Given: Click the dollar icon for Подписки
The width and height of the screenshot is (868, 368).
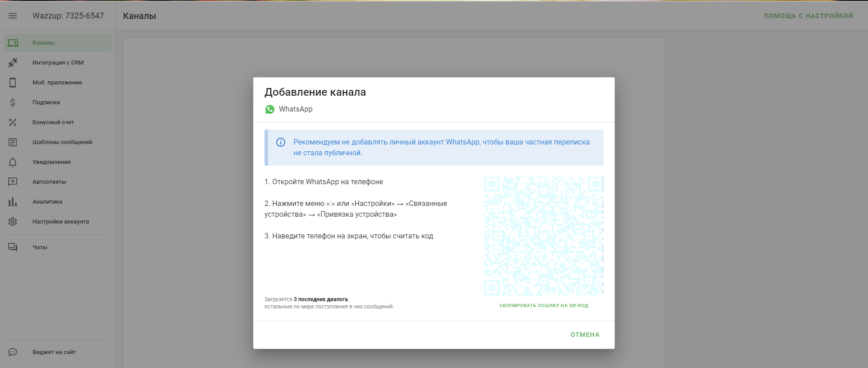Looking at the screenshot, I should pyautogui.click(x=13, y=102).
